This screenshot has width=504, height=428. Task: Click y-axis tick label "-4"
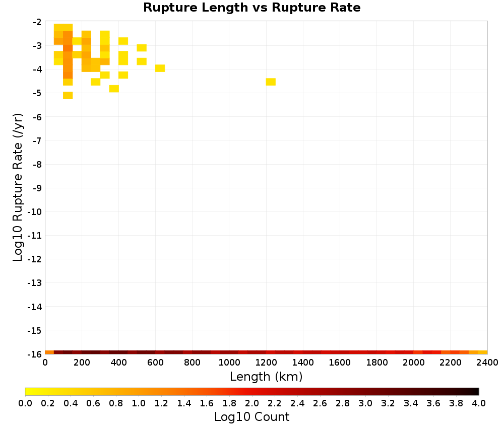point(37,69)
